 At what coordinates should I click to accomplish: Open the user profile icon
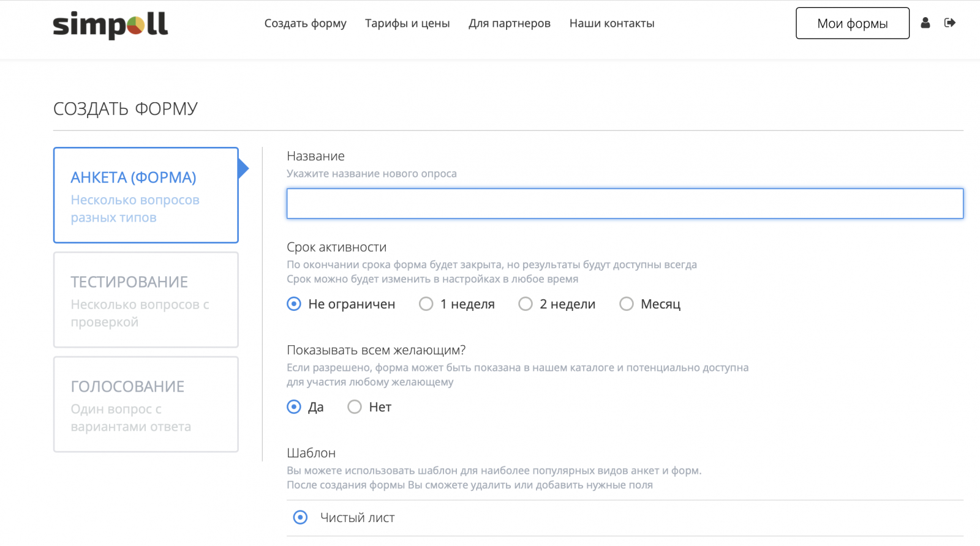[925, 23]
